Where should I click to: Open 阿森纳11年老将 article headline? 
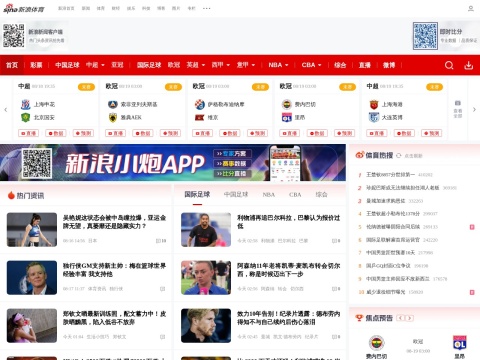click(288, 270)
